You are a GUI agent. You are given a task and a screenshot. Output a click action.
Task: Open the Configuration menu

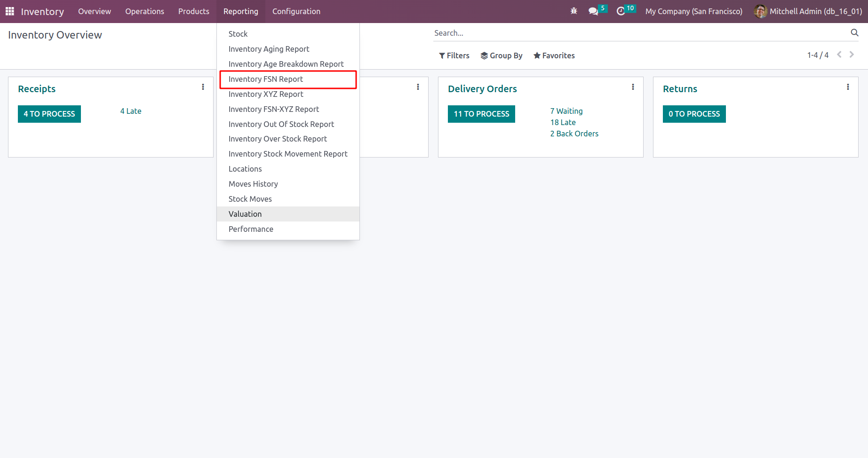(x=296, y=11)
